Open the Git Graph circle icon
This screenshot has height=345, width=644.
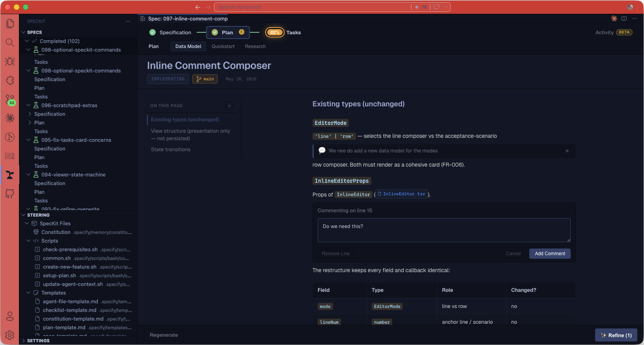pyautogui.click(x=10, y=137)
